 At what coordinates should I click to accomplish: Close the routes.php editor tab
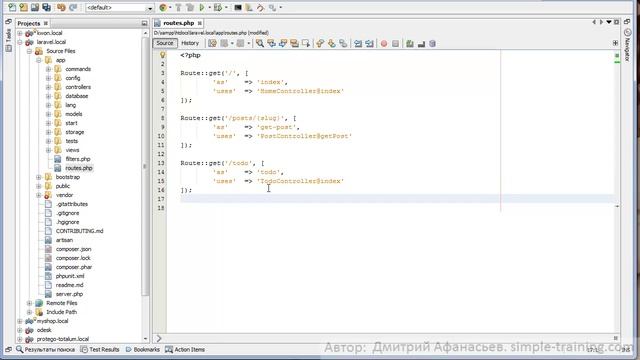(200, 23)
